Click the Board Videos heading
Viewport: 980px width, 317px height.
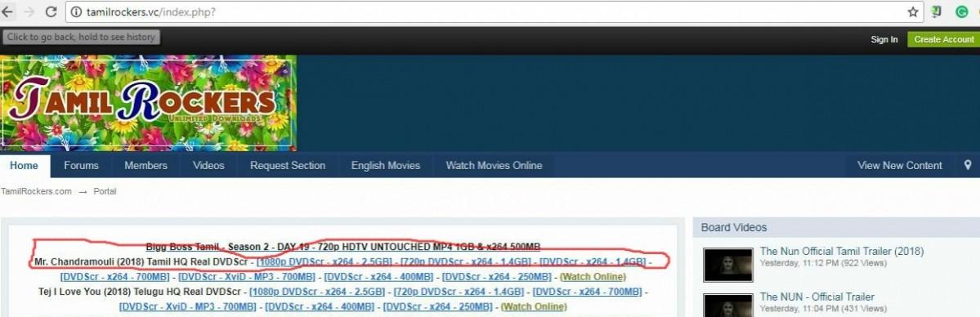click(x=734, y=228)
